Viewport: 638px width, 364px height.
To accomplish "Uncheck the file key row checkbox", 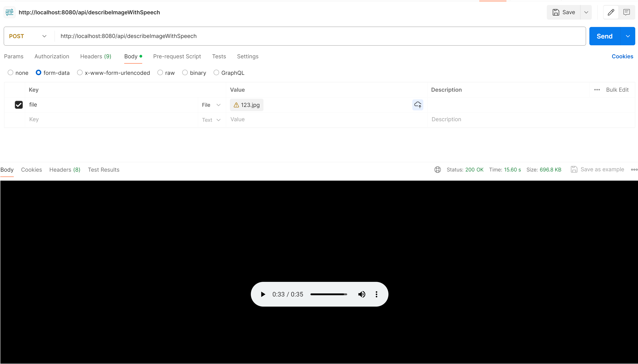I will click(19, 105).
